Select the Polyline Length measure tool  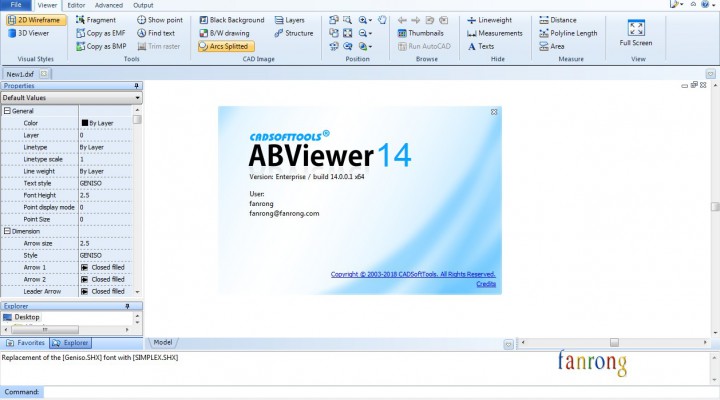click(x=567, y=33)
